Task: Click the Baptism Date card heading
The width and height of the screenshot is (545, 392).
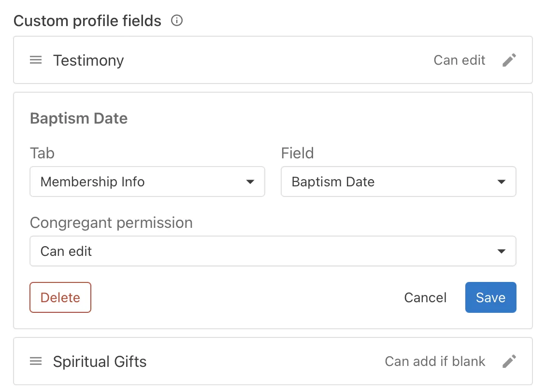Action: pos(79,118)
